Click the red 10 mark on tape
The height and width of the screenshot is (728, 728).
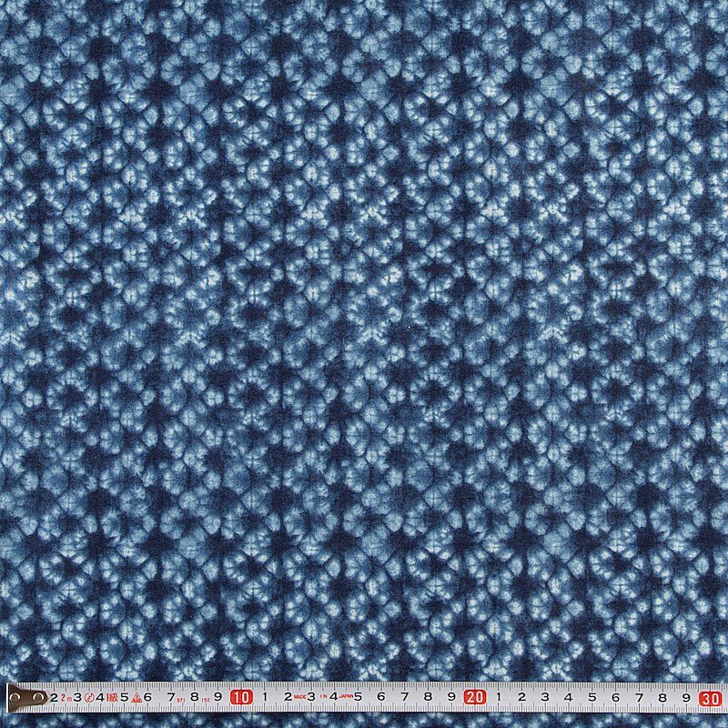click(241, 697)
